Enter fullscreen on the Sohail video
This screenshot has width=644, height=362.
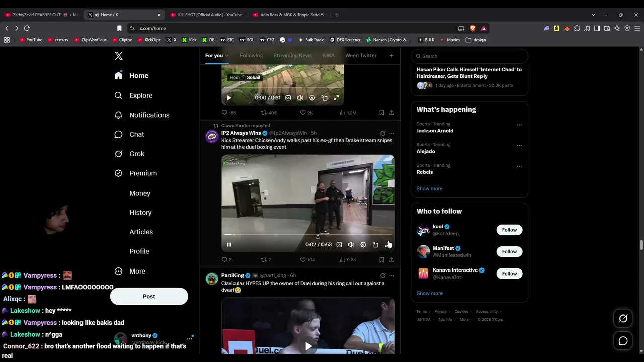[x=337, y=98]
